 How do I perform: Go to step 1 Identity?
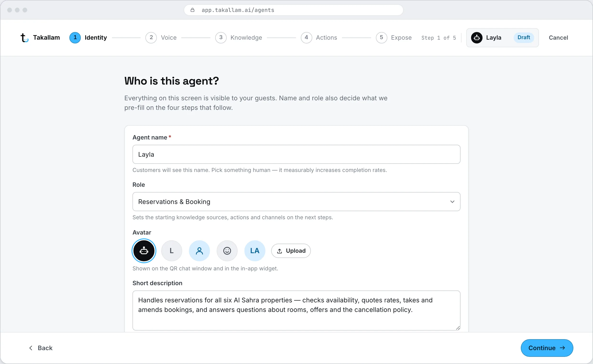[x=88, y=38]
